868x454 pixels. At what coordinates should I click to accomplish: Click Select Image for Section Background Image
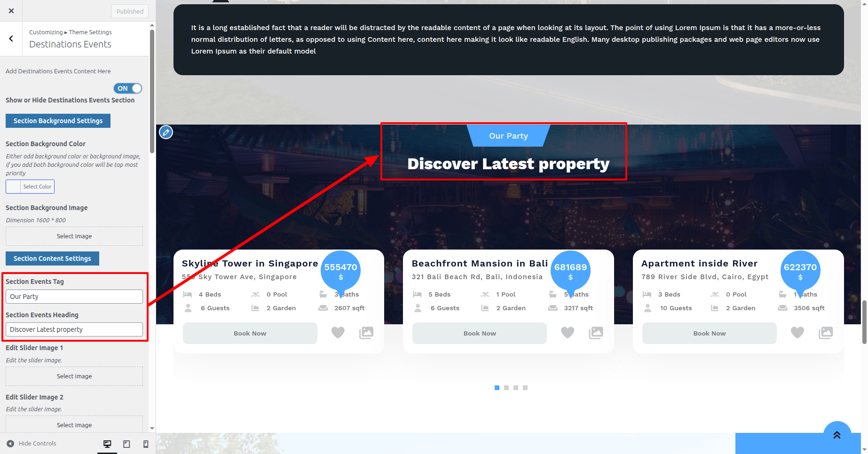(74, 236)
